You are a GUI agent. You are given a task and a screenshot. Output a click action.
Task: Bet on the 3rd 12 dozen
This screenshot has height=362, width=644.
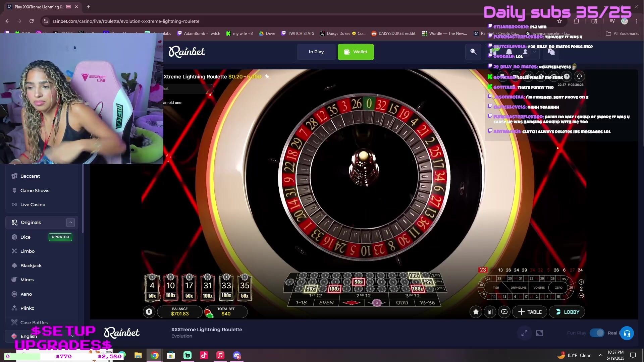[413, 296]
